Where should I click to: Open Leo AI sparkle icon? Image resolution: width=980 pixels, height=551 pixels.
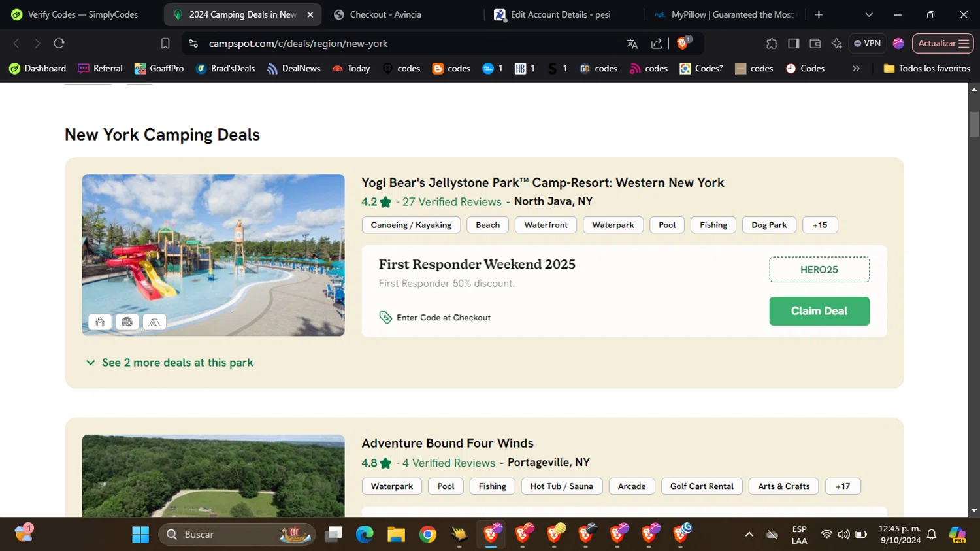(836, 43)
